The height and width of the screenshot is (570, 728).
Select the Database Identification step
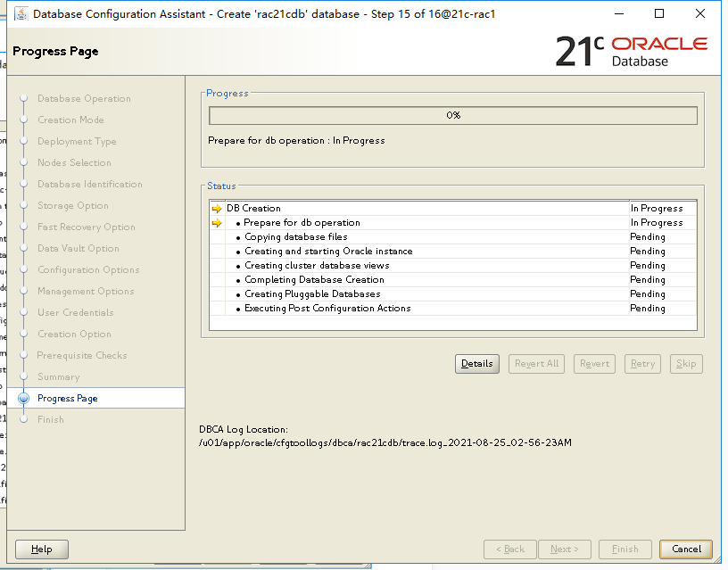[x=89, y=184]
